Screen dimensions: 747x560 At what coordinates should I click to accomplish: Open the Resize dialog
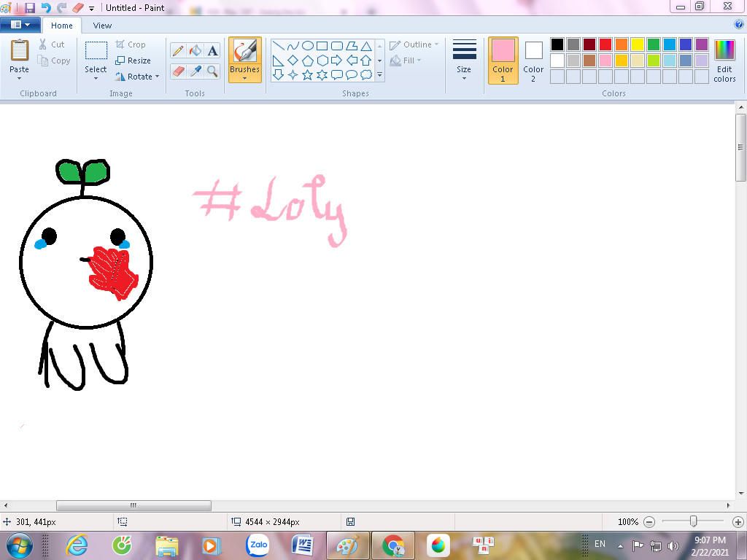point(133,61)
